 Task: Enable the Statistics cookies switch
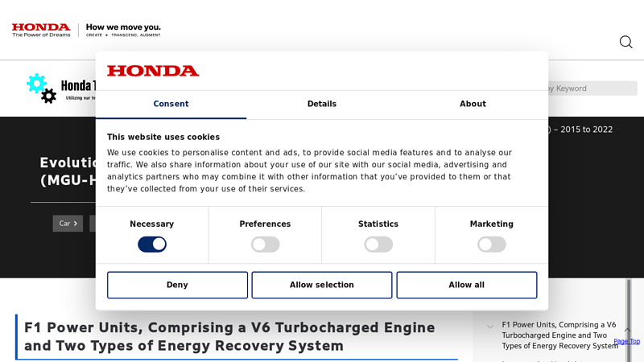(378, 245)
